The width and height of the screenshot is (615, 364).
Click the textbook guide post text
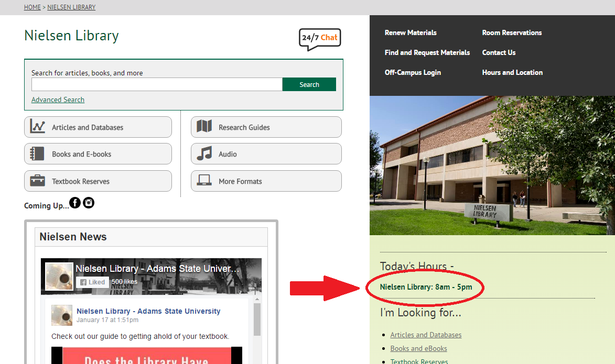pyautogui.click(x=140, y=336)
